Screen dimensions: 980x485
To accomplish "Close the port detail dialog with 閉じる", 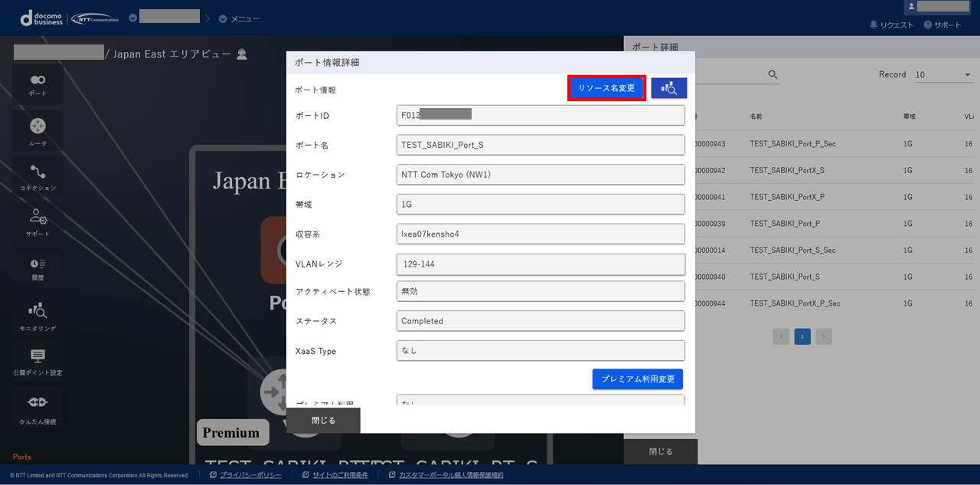I will (323, 421).
